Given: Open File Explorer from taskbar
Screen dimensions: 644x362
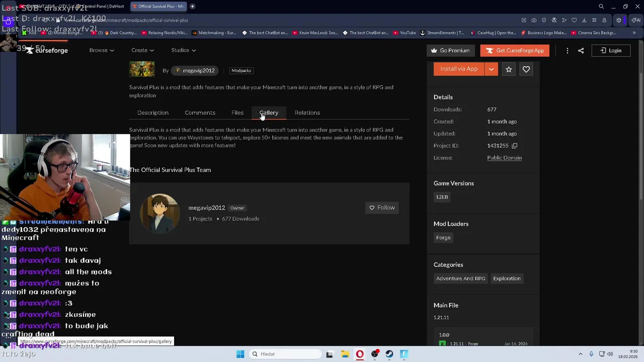Looking at the screenshot, I should point(345,354).
